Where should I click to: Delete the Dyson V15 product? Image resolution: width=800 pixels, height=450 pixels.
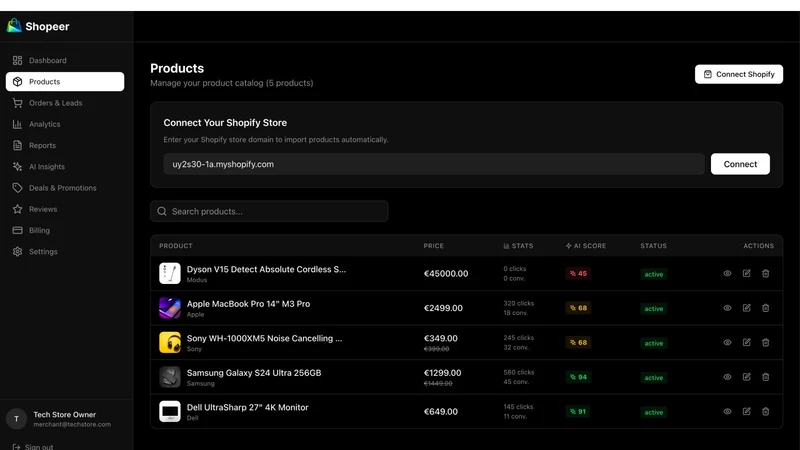[x=766, y=273]
